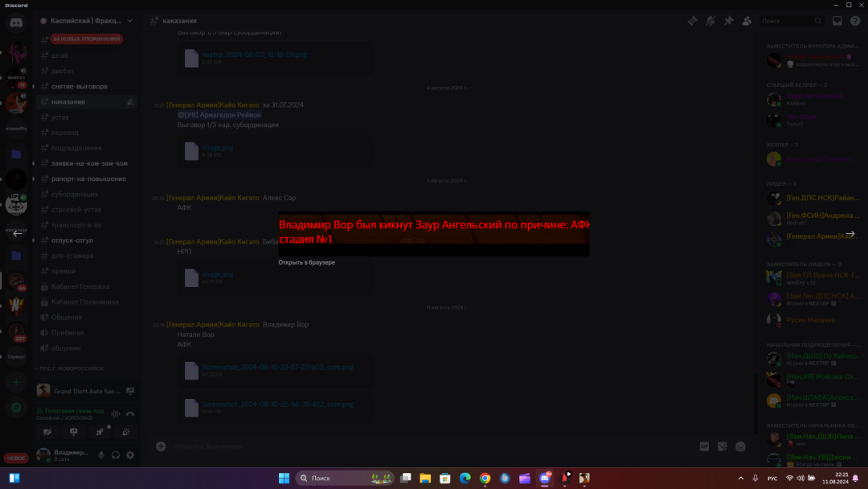868x489 pixels.
Task: Show hidden tray icons chevron
Action: pos(741,478)
